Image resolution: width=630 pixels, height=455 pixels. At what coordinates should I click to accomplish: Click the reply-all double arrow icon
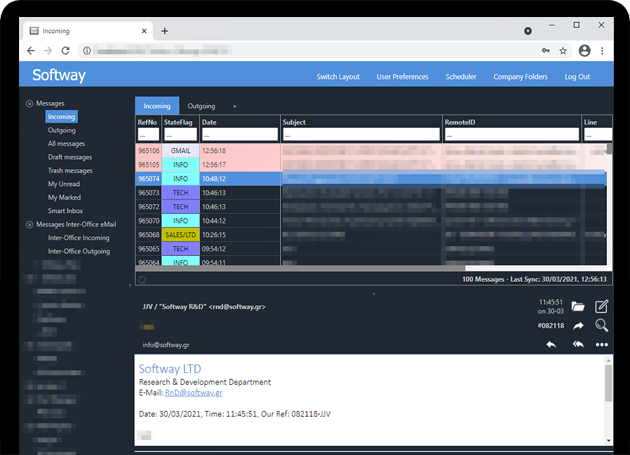point(578,344)
